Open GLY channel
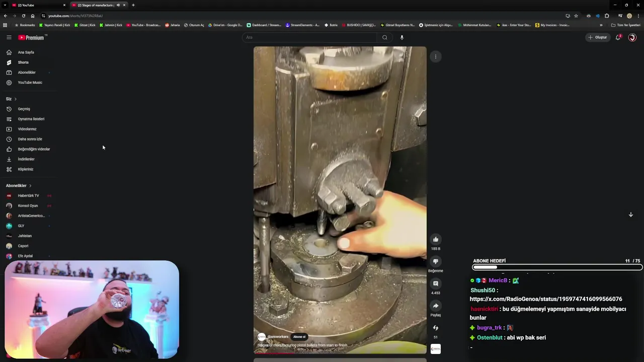 (x=21, y=226)
